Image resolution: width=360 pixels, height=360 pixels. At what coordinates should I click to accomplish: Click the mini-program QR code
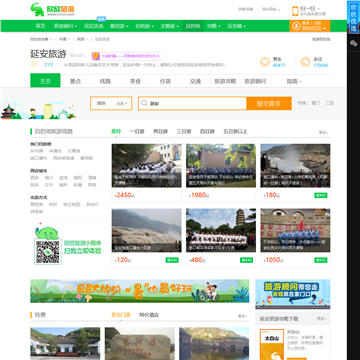[47, 252]
